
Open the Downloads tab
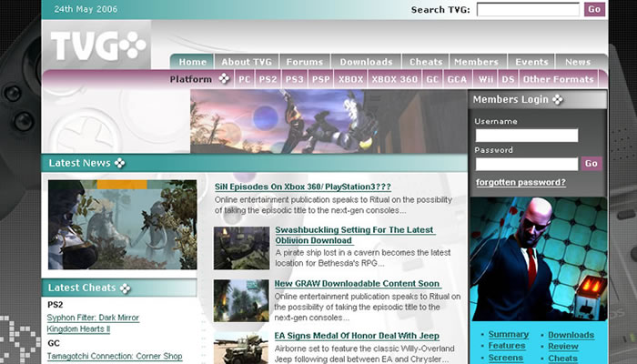(x=366, y=62)
